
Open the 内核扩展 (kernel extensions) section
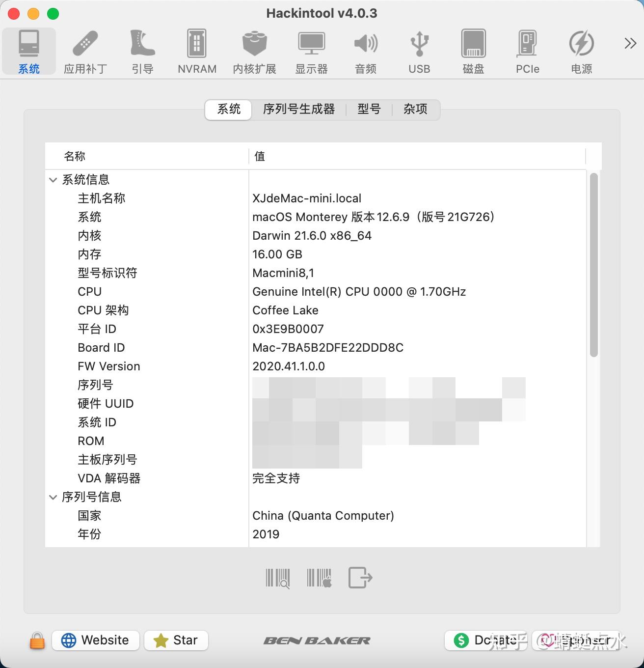click(x=254, y=49)
